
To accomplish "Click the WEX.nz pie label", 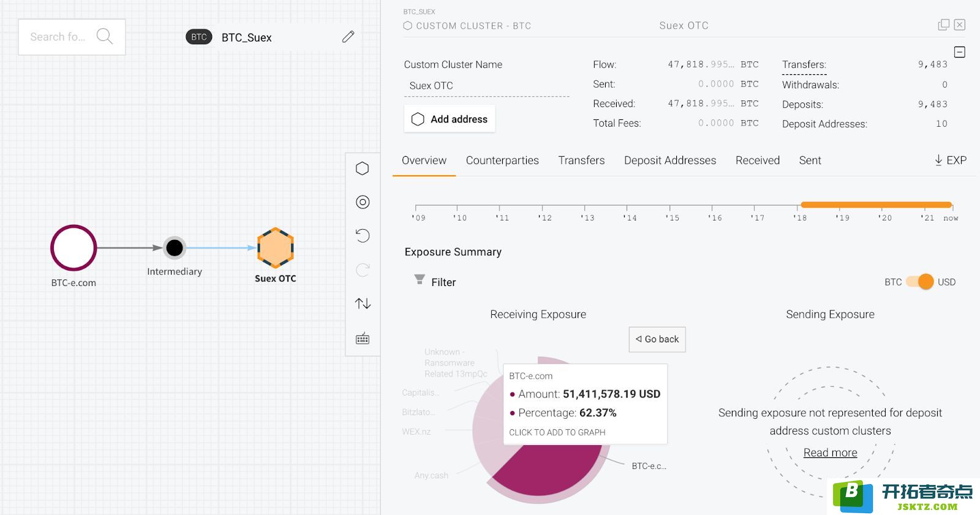I will (x=417, y=432).
